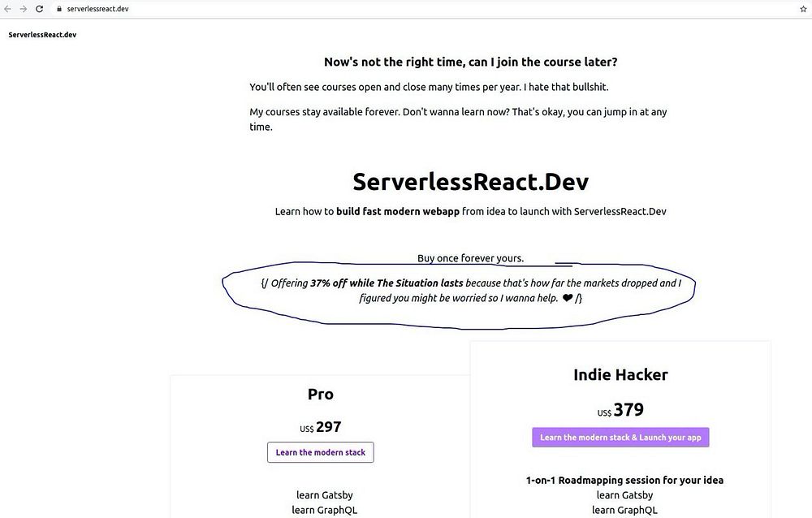
Task: Click 'My courses stay available forever' paragraph
Action: 458,119
